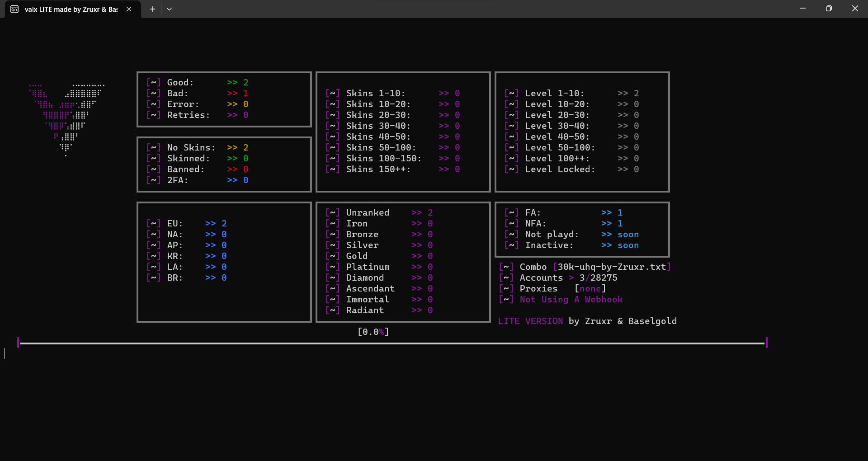This screenshot has width=868, height=461.
Task: Click the combo file name '30k-uhq-by-Zruxr.txt'
Action: coord(612,267)
